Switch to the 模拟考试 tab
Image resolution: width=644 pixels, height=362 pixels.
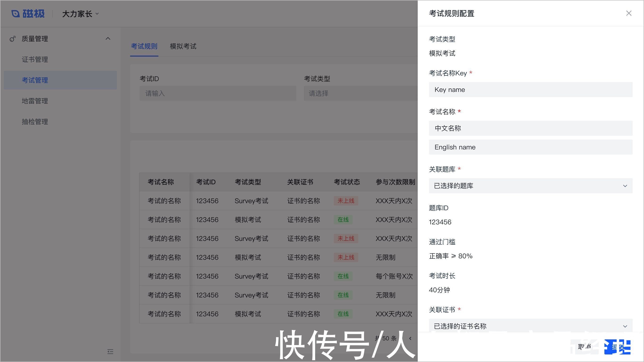click(183, 46)
